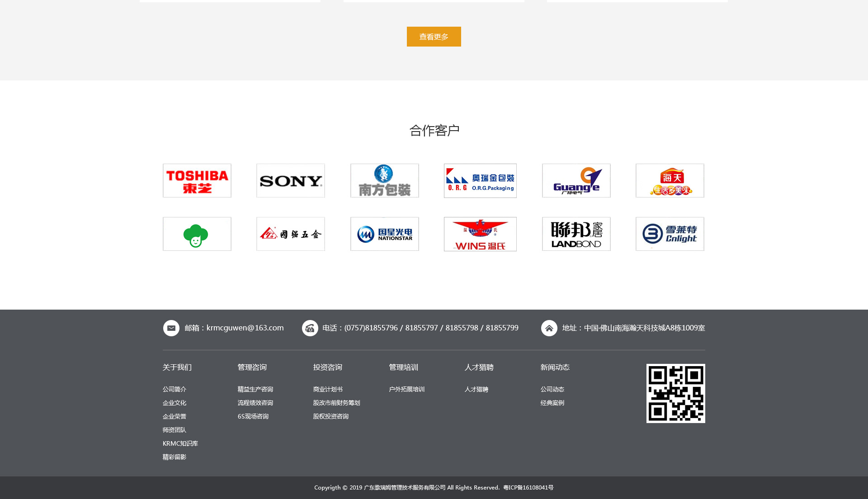The height and width of the screenshot is (499, 868).
Task: Click the Sony client logo
Action: click(291, 181)
